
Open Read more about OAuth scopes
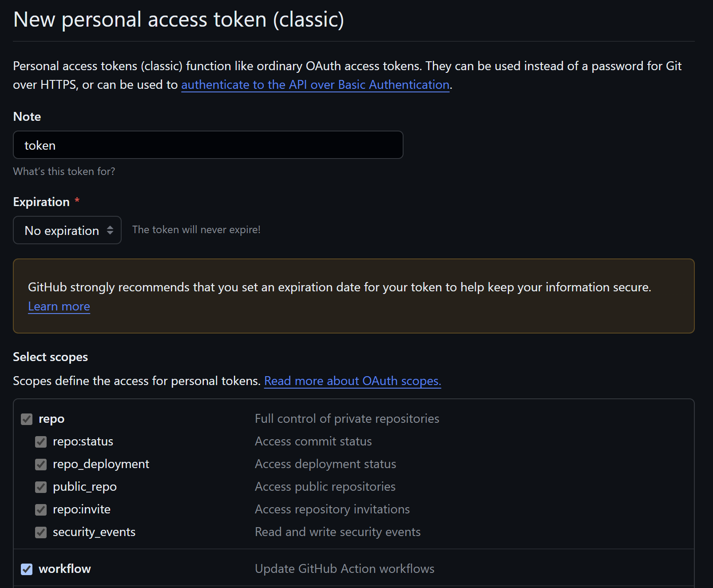click(353, 381)
